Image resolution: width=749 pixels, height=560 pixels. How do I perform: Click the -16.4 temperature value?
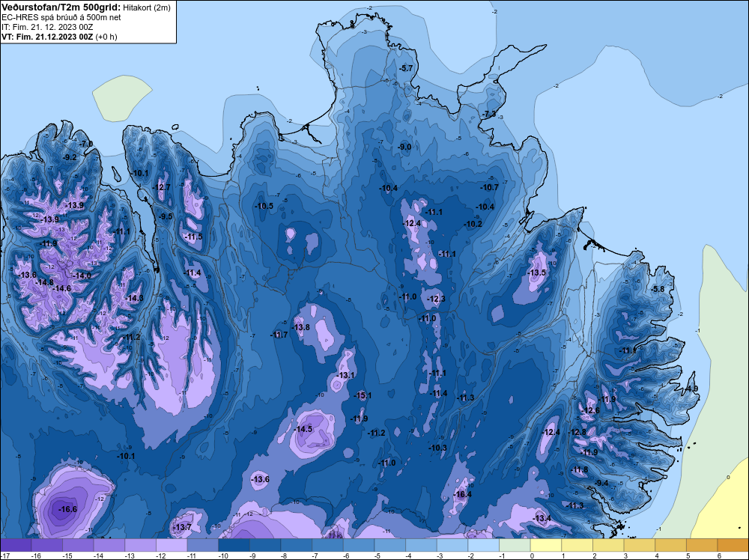coord(463,494)
